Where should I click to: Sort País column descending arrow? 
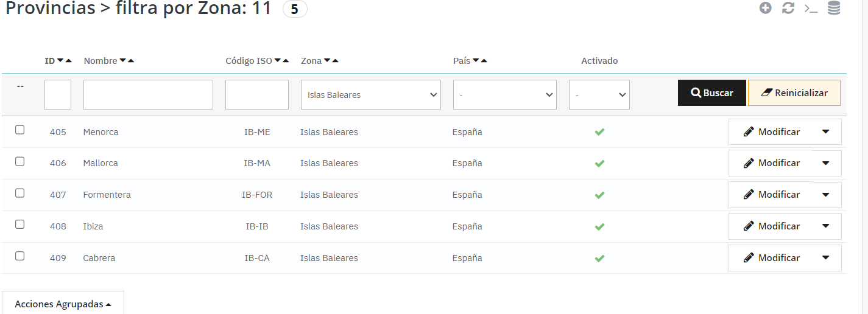476,61
